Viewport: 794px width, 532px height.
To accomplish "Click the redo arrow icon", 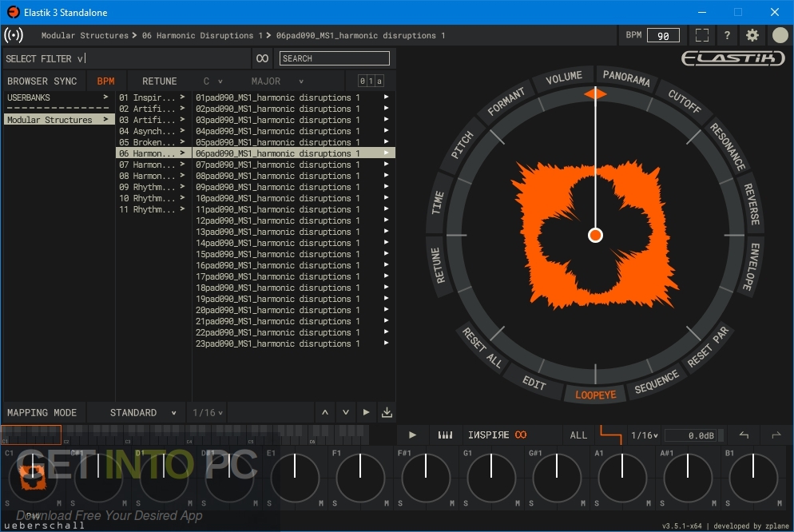I will 776,435.
